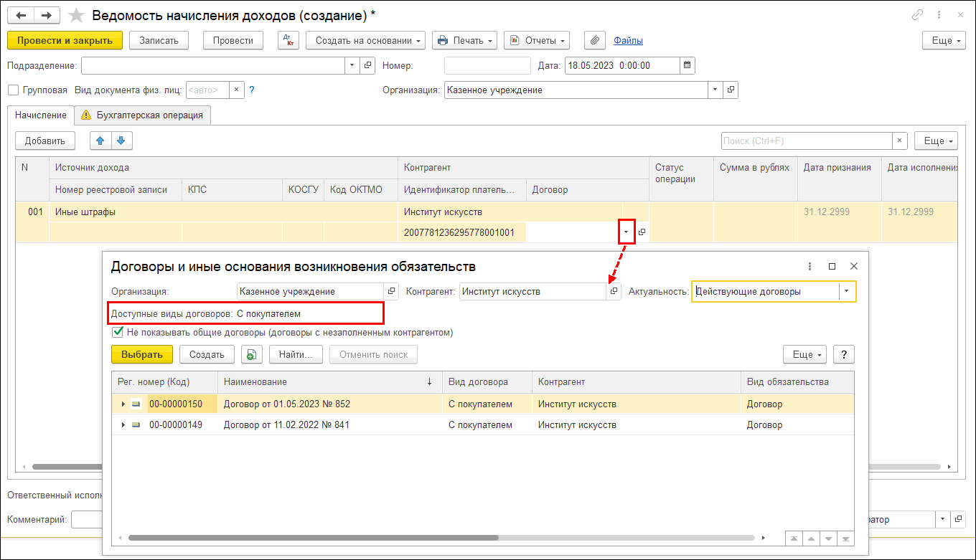Copy link via chain icon in title bar
Viewport: 976px width, 560px height.
(x=917, y=15)
